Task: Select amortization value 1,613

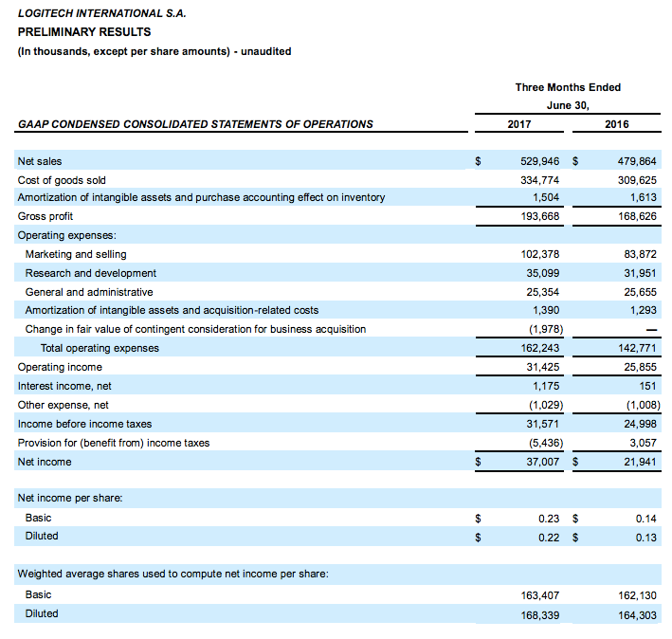Action: [644, 197]
